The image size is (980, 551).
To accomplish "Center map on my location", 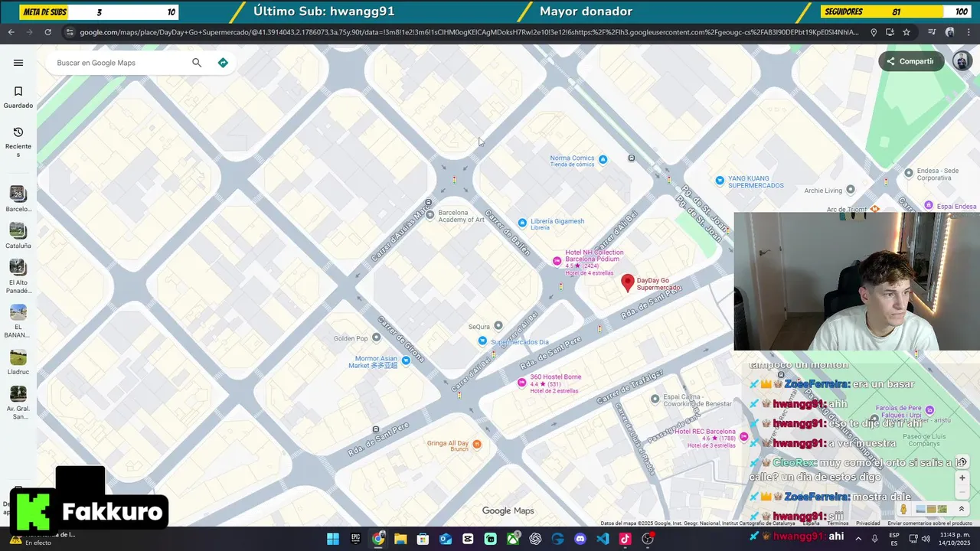I will point(963,462).
